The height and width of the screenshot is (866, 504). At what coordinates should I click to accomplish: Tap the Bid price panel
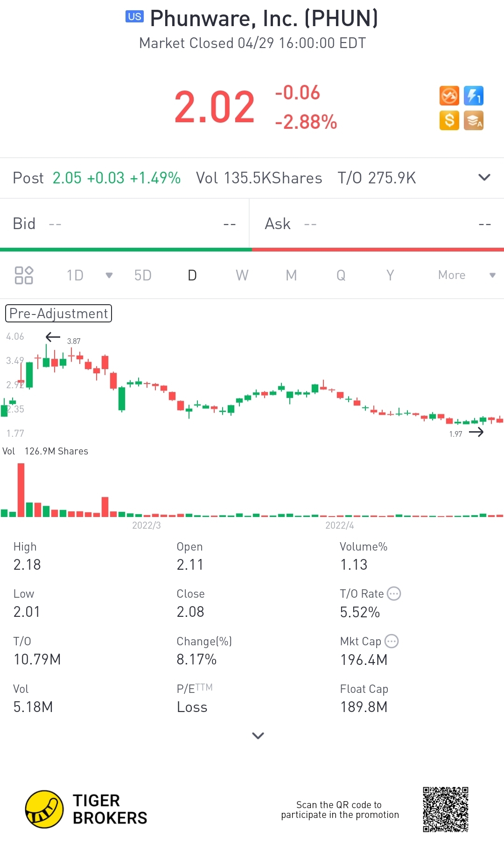click(125, 224)
